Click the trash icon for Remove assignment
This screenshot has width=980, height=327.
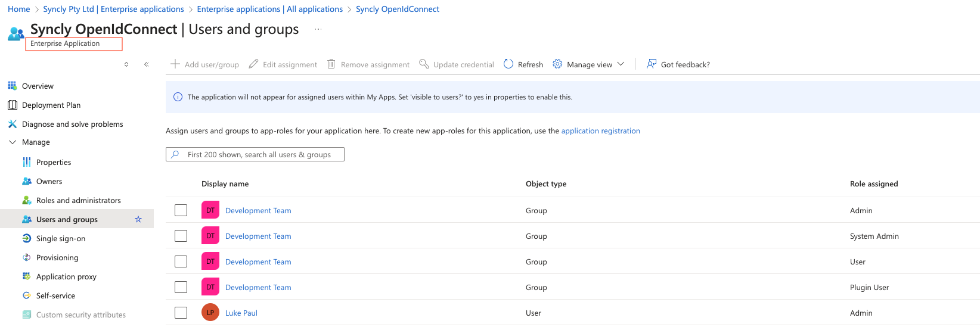pyautogui.click(x=331, y=64)
